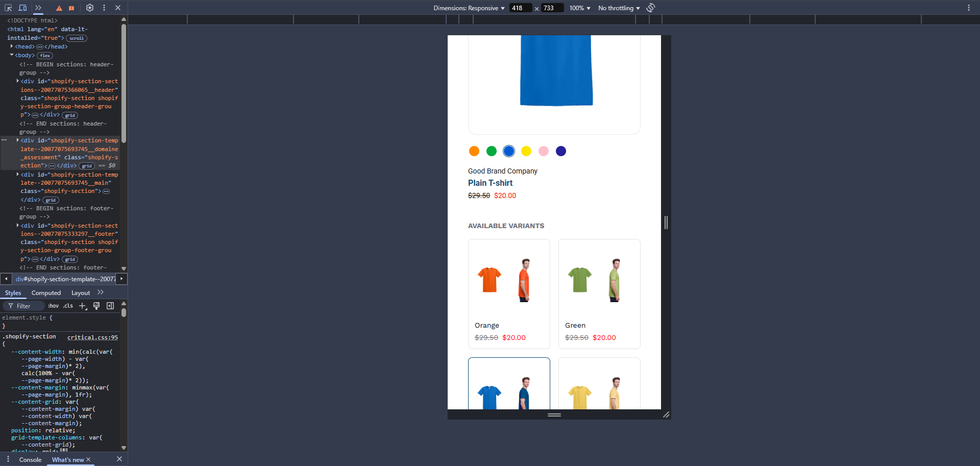
Task: Open more DevTools panels chevron
Action: tap(38, 8)
